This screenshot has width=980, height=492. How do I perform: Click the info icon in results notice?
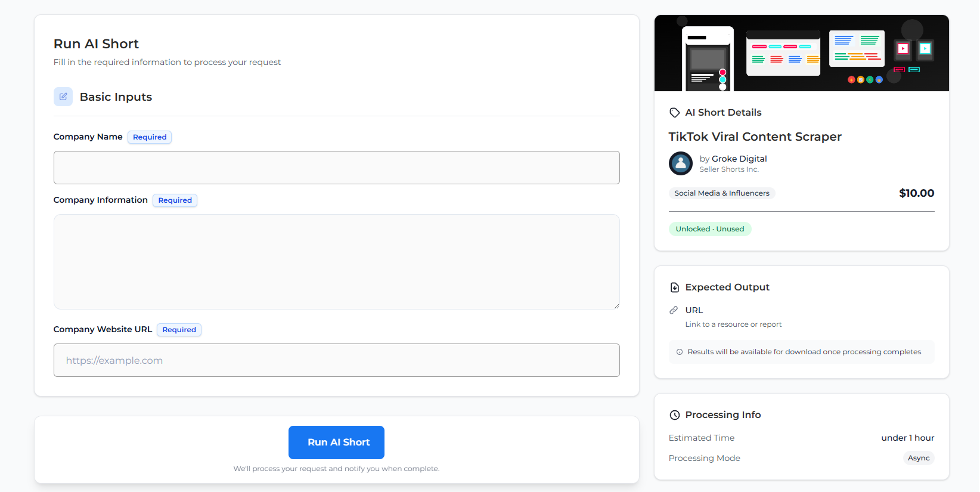679,352
